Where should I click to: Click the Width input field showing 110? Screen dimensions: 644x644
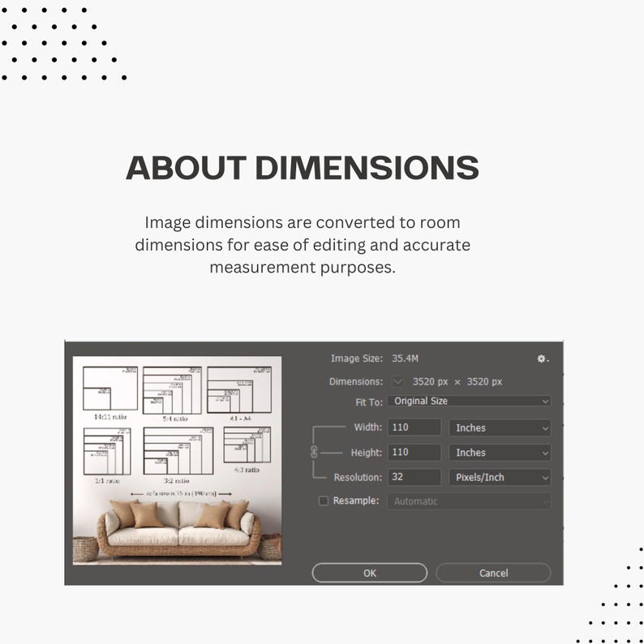(x=414, y=427)
